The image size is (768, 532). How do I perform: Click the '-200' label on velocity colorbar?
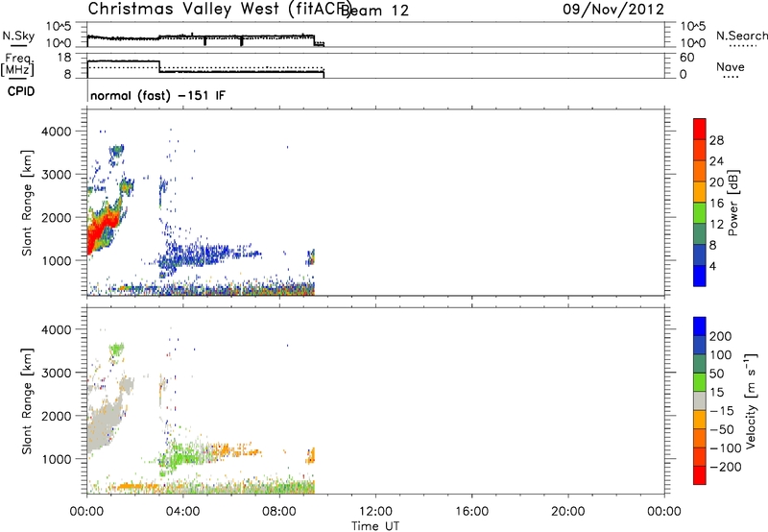pyautogui.click(x=726, y=467)
